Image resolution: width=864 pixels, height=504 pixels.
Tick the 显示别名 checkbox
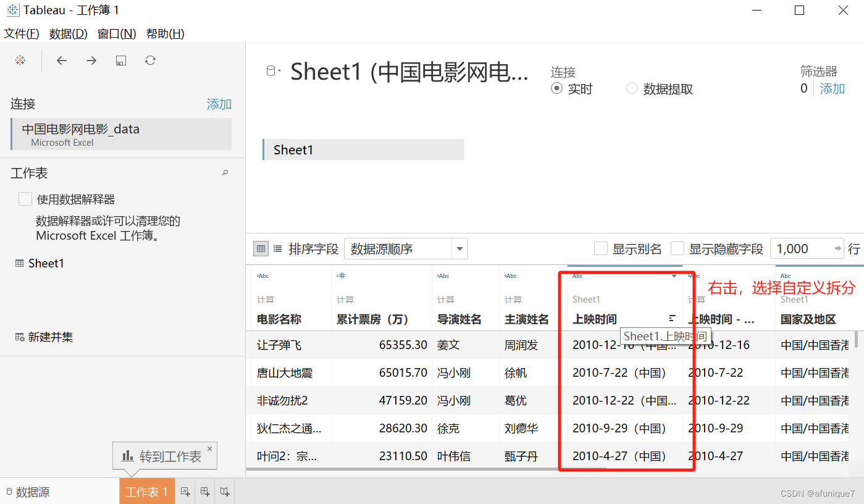pyautogui.click(x=600, y=249)
